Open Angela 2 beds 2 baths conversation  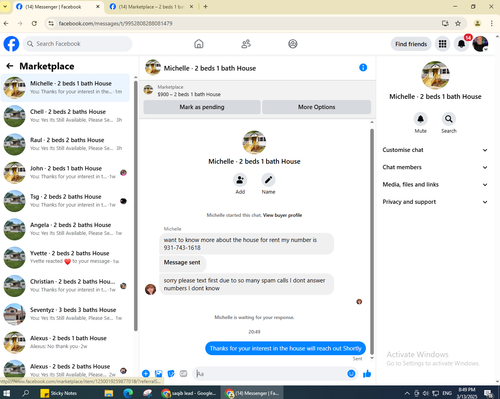click(65, 229)
